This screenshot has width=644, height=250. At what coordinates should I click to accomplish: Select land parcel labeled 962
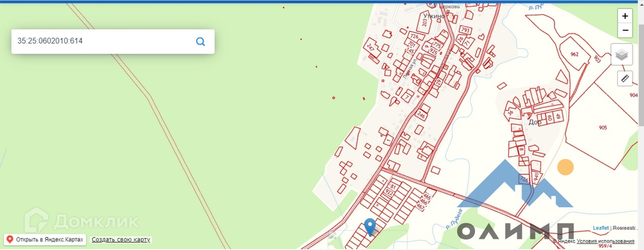coord(575,54)
